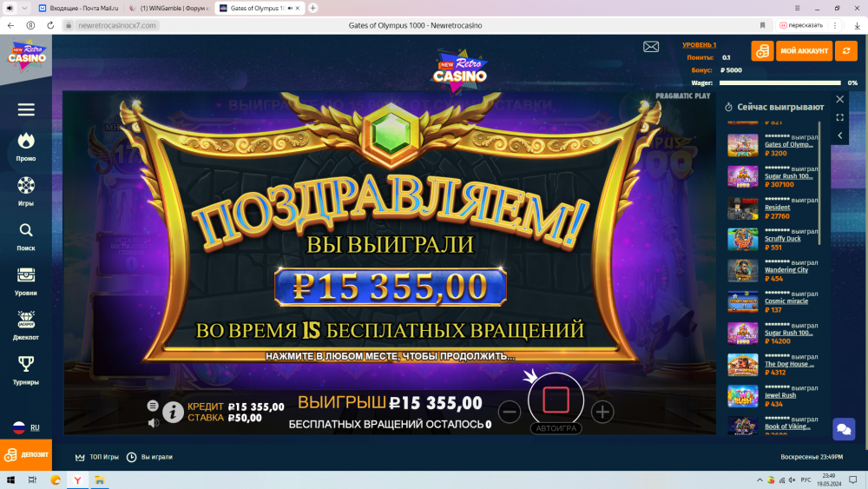Viewport: 868px width, 489px height.
Task: Close the Gates of Olympus browser tab
Action: point(297,9)
